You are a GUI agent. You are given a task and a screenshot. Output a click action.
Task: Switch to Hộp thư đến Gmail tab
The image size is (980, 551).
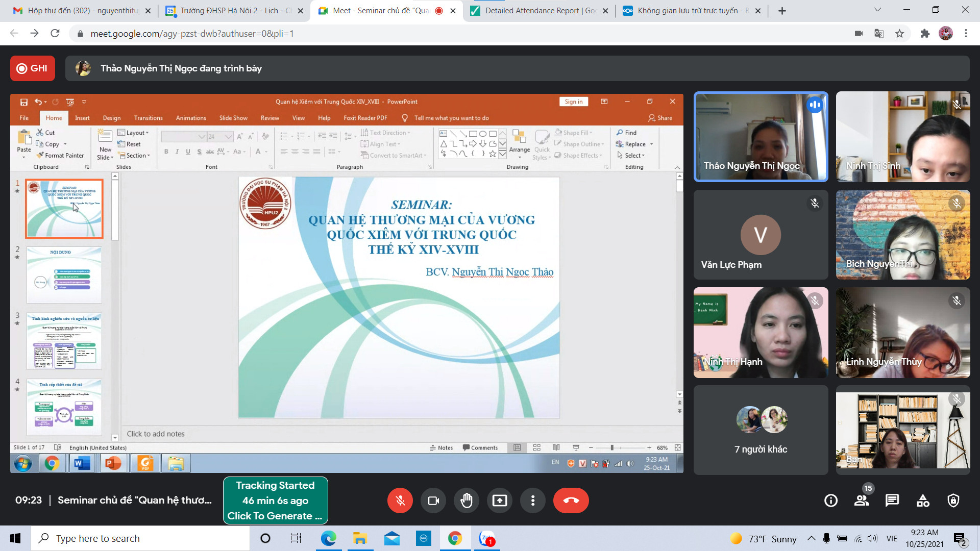82,11
